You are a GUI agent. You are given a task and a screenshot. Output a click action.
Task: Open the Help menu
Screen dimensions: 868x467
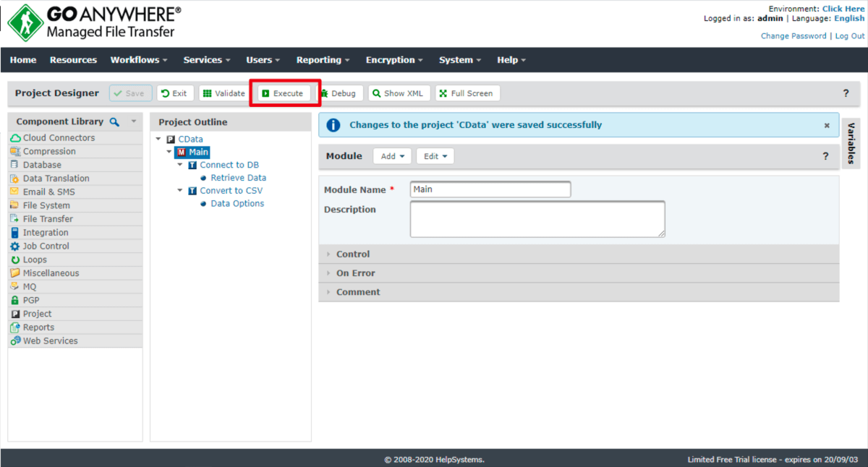click(511, 60)
